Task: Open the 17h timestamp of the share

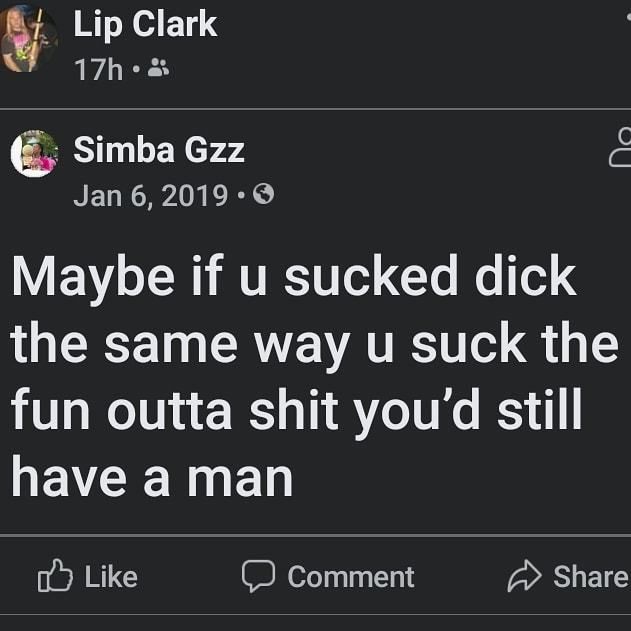Action: pos(98,69)
